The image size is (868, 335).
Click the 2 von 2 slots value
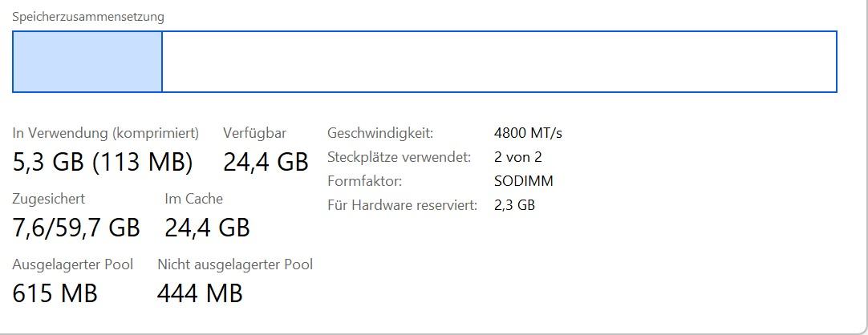(x=517, y=157)
